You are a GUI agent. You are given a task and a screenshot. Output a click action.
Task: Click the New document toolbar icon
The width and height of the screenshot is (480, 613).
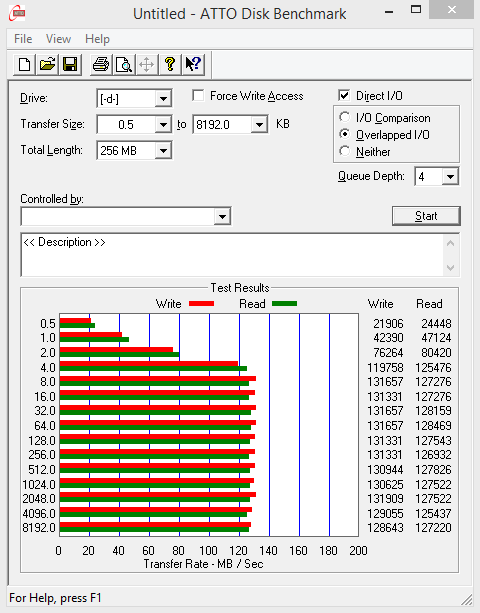click(24, 64)
